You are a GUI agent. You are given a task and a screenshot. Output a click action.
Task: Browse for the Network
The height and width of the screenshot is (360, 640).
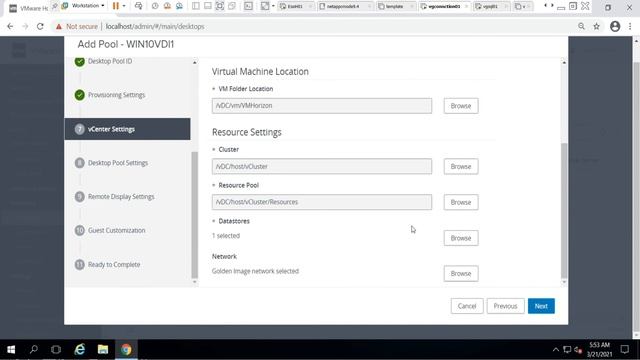(461, 273)
